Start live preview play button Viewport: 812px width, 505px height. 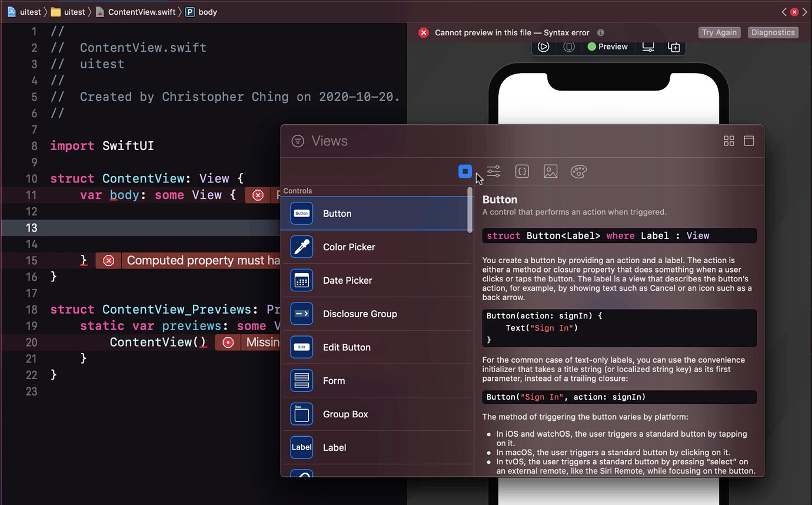click(543, 47)
